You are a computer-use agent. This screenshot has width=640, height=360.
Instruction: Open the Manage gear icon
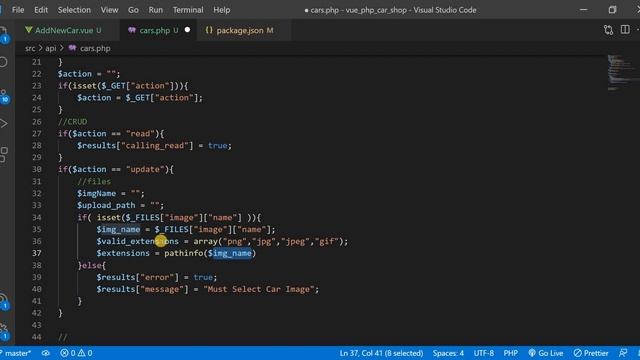point(3,331)
